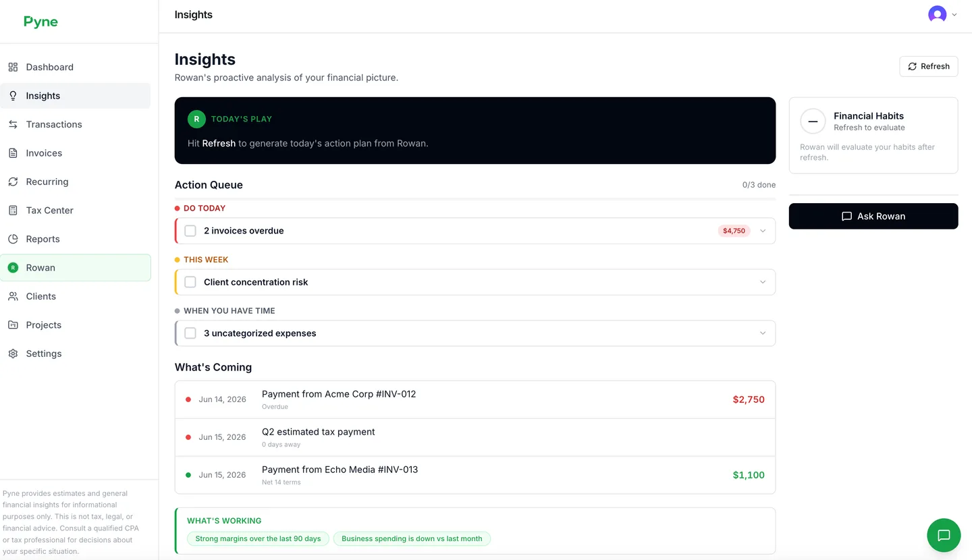Click the Clients people icon
Image resolution: width=972 pixels, height=560 pixels.
(x=13, y=296)
